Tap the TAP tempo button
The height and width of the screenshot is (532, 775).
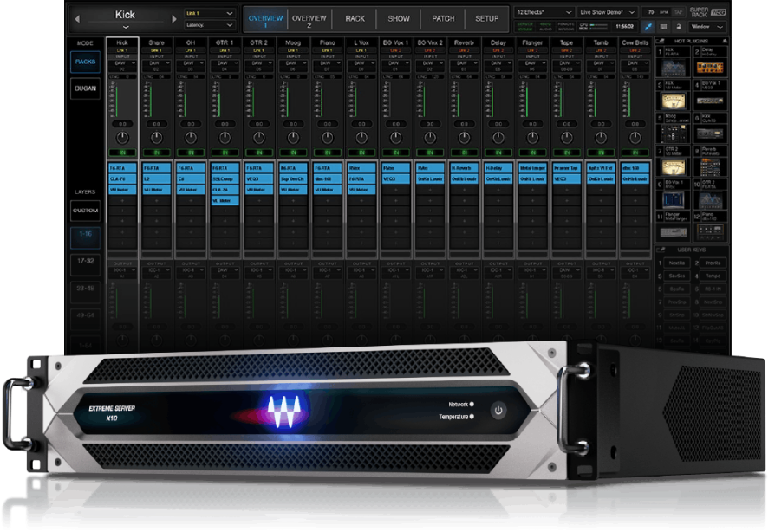click(678, 12)
